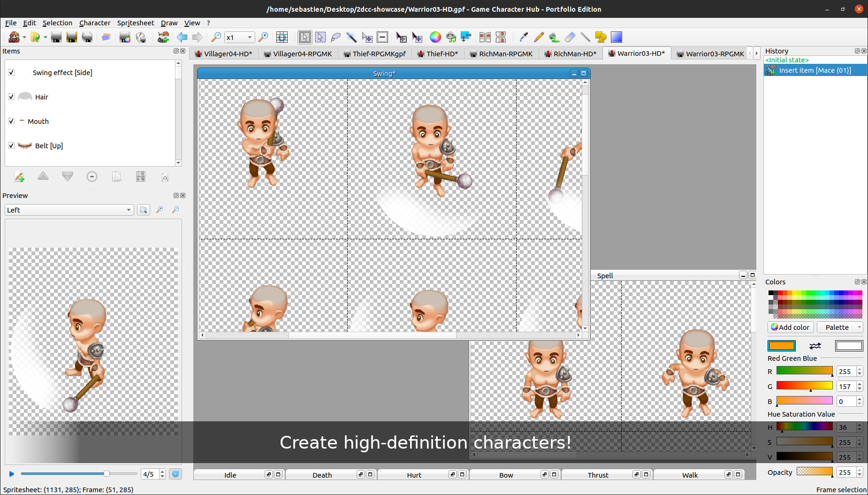Toggle visibility of Swing effect [Side]

click(11, 72)
